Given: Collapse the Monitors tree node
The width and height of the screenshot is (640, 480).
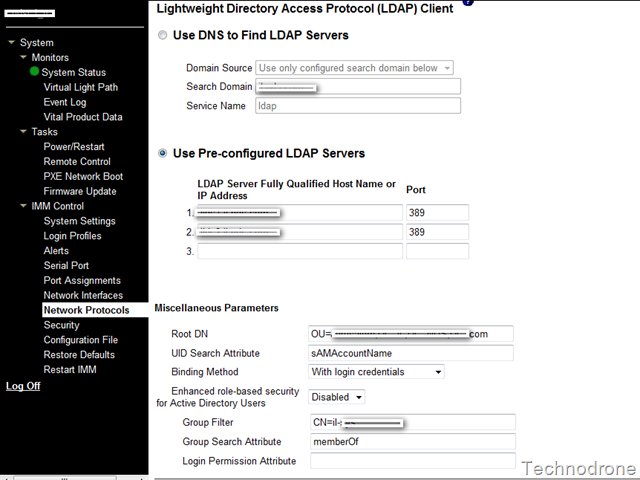Looking at the screenshot, I should click(23, 57).
